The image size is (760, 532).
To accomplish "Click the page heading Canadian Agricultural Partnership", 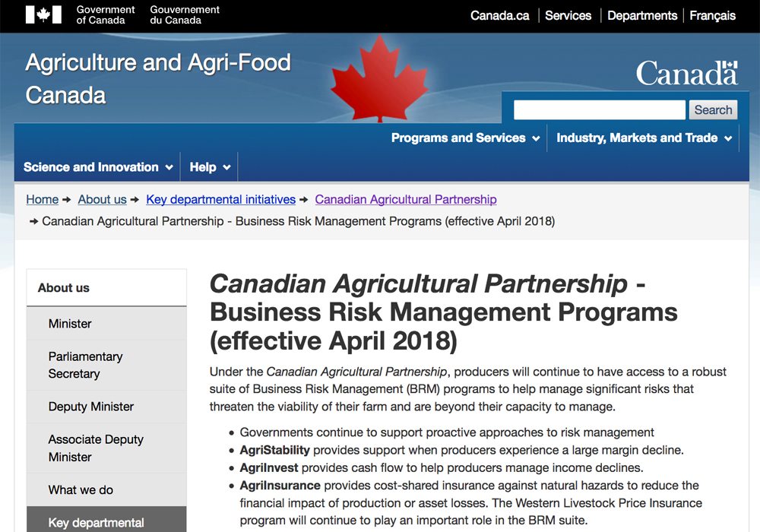I will pyautogui.click(x=444, y=312).
